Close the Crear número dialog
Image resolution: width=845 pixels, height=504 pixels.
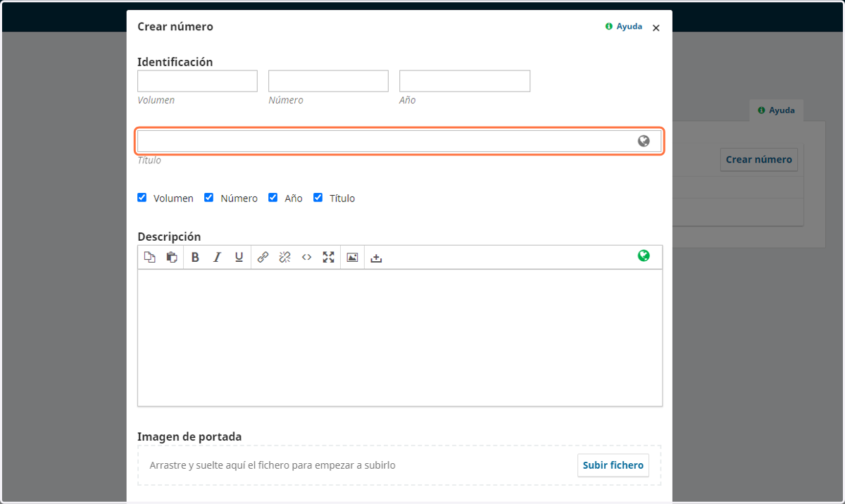[x=656, y=28]
